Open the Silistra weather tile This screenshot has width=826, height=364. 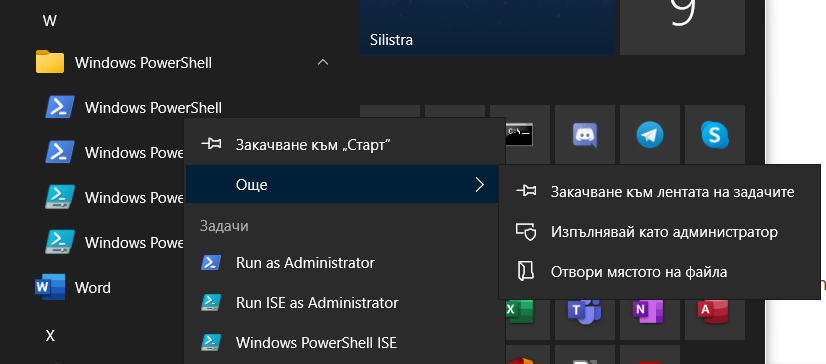tap(488, 27)
